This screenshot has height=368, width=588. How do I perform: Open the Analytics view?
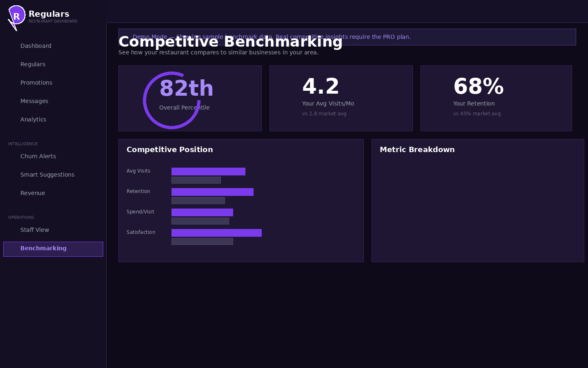pyautogui.click(x=33, y=119)
